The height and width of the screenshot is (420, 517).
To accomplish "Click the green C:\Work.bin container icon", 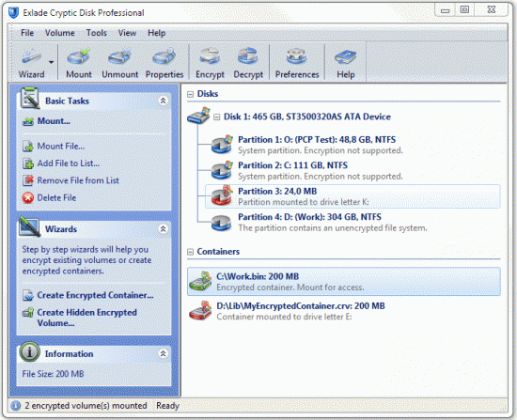I will pos(200,281).
